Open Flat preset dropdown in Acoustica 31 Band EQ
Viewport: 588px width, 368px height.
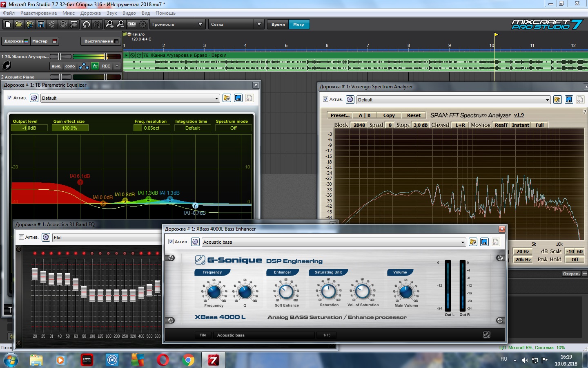(107, 238)
